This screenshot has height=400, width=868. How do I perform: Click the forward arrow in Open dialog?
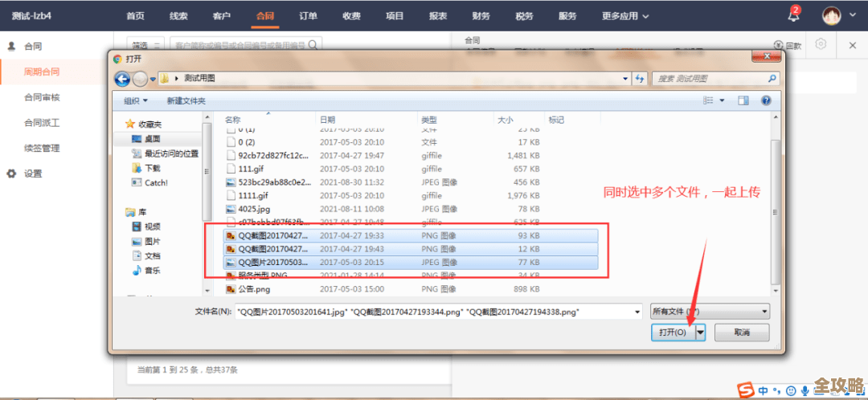pos(141,79)
